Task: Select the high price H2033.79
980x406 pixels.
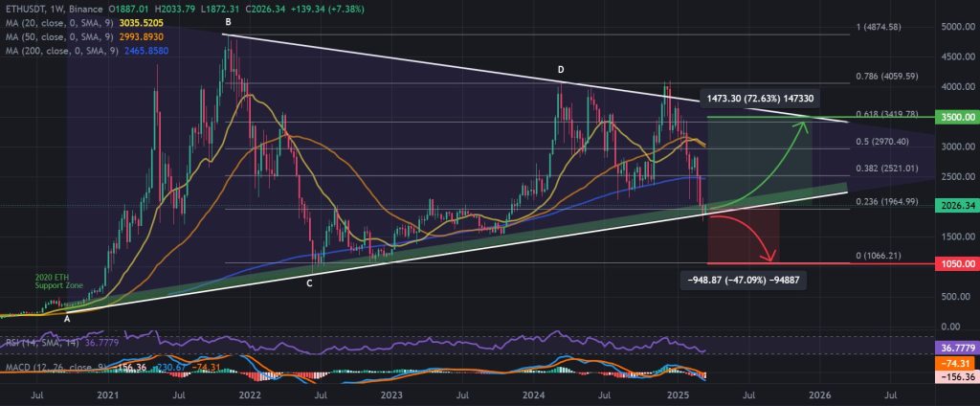Action: point(176,11)
